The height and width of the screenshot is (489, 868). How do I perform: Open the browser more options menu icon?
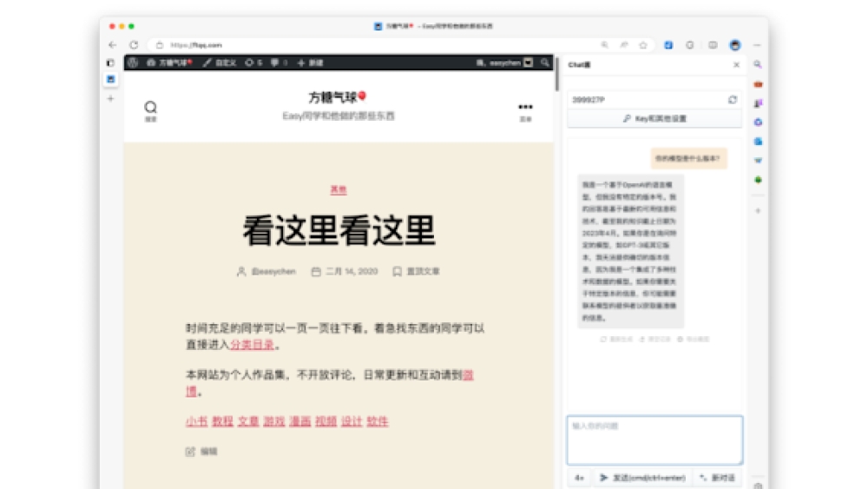click(757, 45)
